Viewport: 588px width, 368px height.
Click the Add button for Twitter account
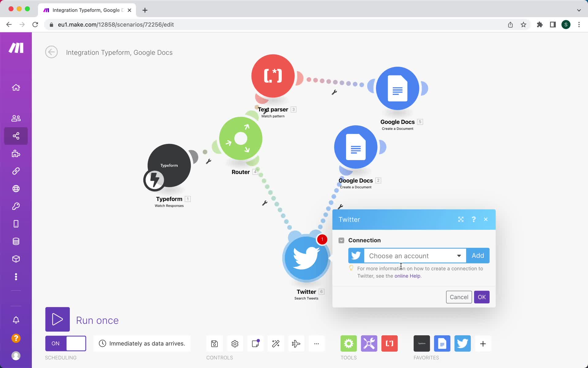[478, 255]
